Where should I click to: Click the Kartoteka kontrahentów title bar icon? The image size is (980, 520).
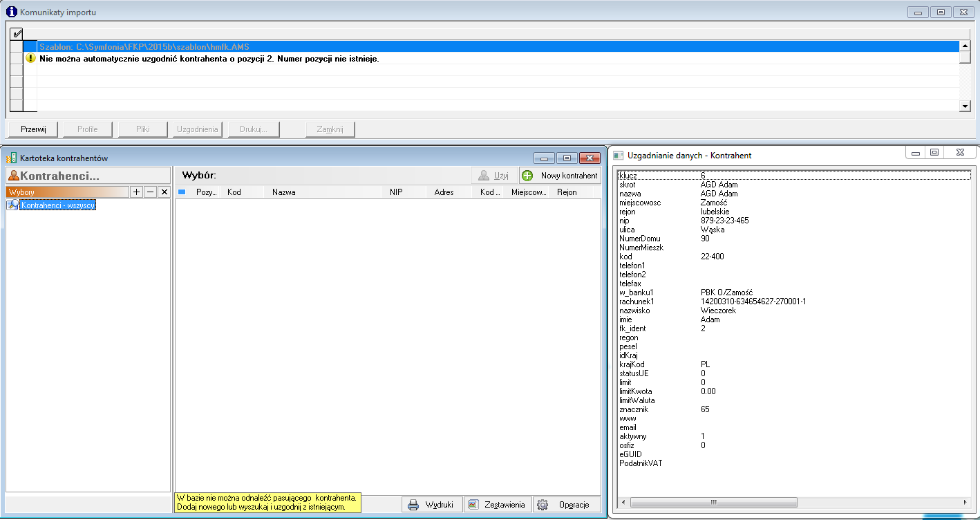(11, 158)
